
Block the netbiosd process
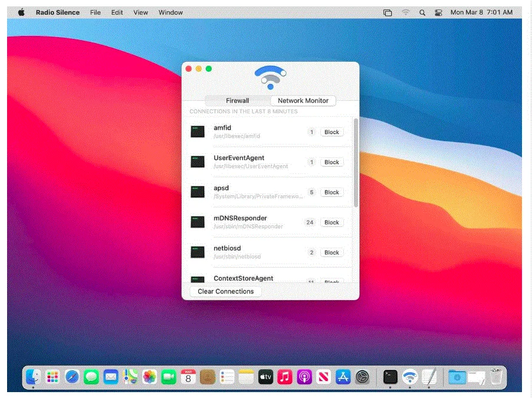(331, 252)
